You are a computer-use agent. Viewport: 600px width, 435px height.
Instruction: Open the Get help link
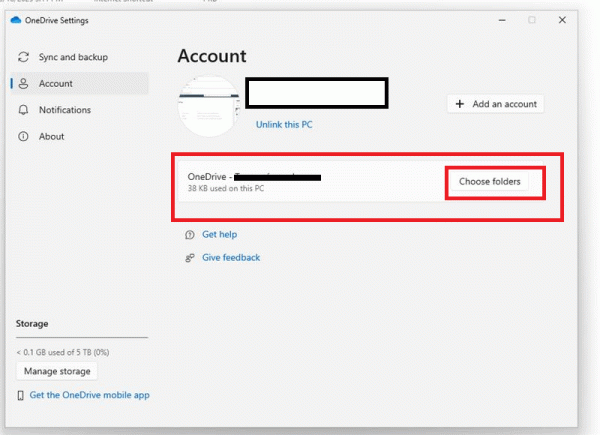[x=219, y=234]
